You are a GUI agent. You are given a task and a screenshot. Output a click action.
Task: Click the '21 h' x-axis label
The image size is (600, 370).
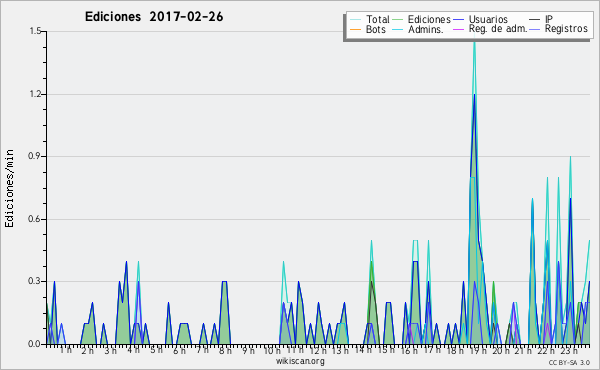[523, 351]
